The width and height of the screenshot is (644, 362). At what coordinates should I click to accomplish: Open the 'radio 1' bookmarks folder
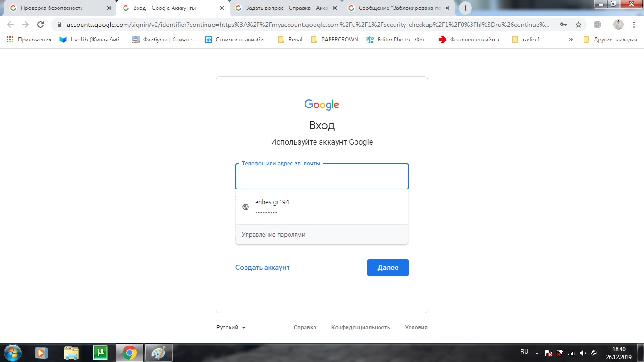[526, 40]
